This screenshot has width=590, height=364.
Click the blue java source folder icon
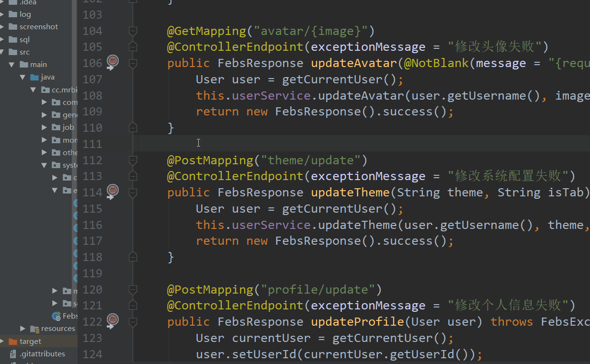pos(34,77)
